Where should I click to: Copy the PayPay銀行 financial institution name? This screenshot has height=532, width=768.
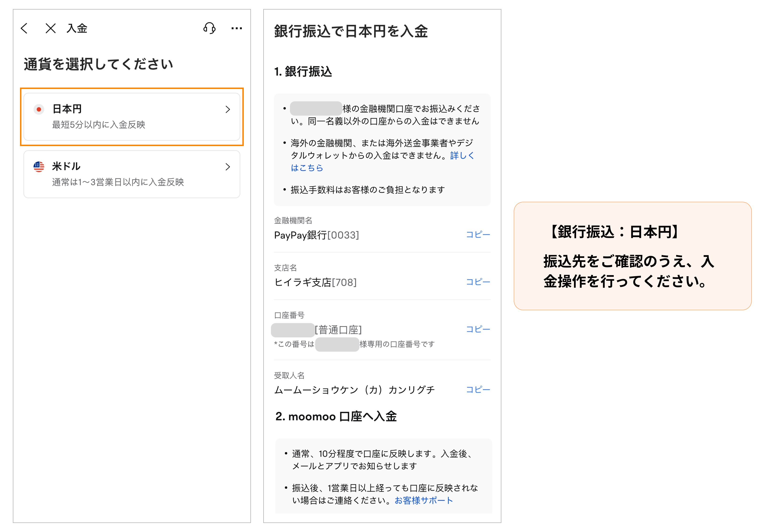coord(478,235)
